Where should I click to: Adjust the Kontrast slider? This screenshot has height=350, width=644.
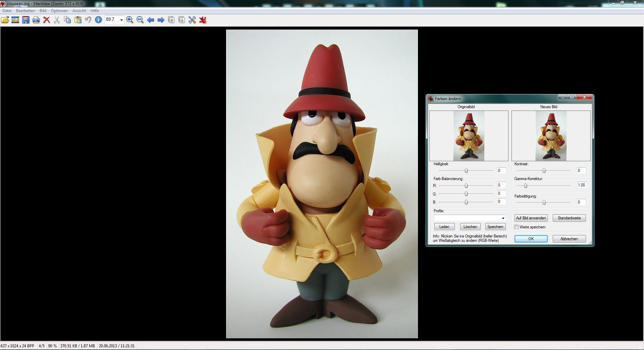tap(544, 171)
